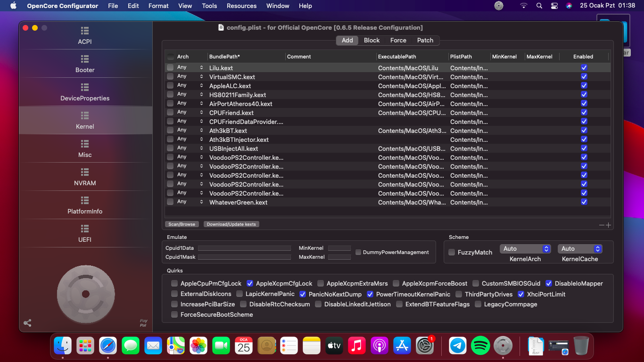Click the Scan/Browse button

click(x=182, y=224)
